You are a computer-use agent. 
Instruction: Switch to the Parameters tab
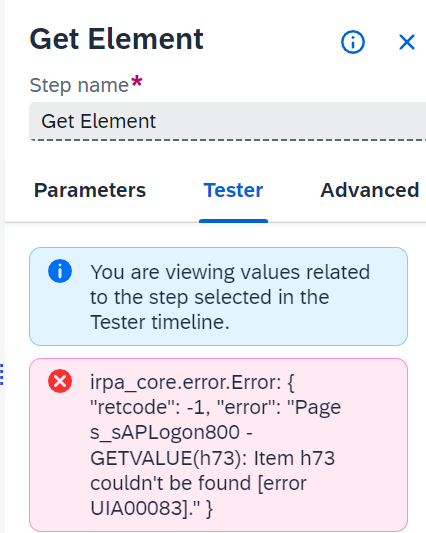click(x=90, y=190)
